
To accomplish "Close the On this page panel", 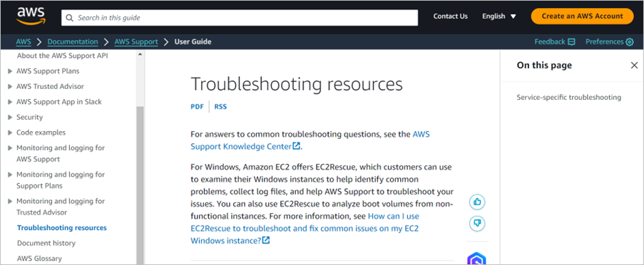I will click(x=634, y=66).
